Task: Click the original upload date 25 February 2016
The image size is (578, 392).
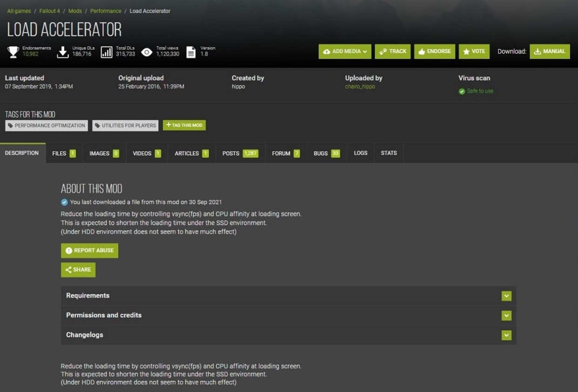Action: coord(151,87)
